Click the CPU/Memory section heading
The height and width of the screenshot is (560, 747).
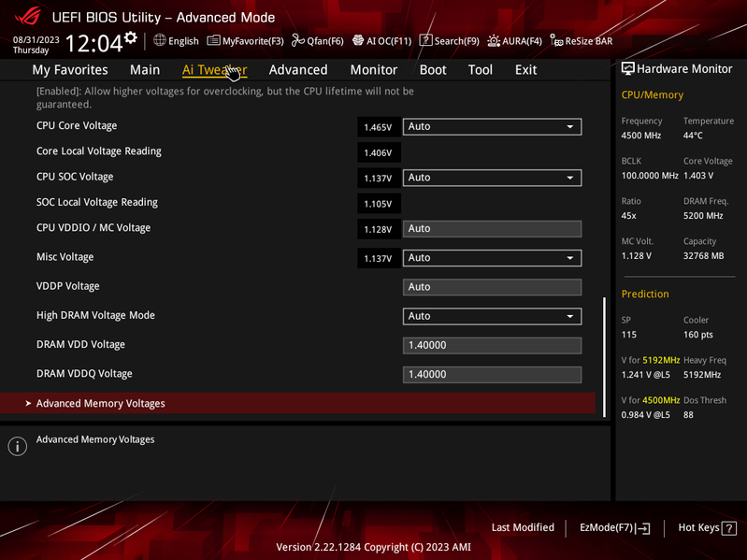(653, 94)
